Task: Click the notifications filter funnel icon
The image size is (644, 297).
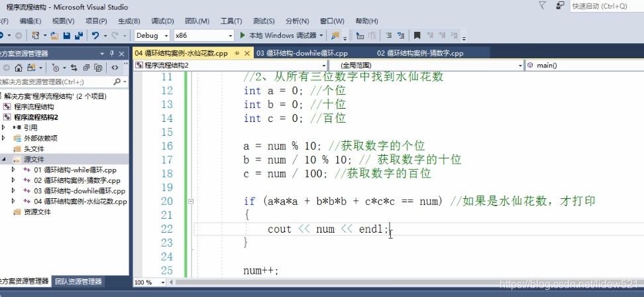Action: pos(542,5)
